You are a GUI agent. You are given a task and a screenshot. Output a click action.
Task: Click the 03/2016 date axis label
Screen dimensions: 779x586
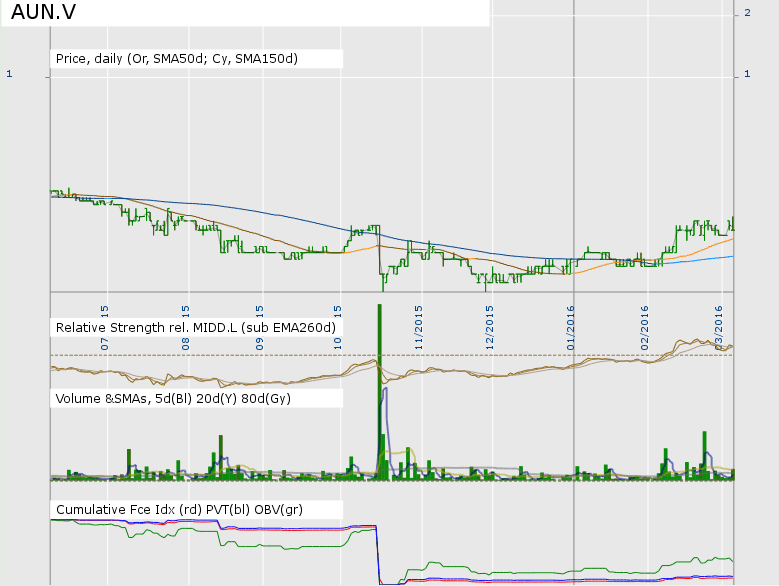point(719,328)
